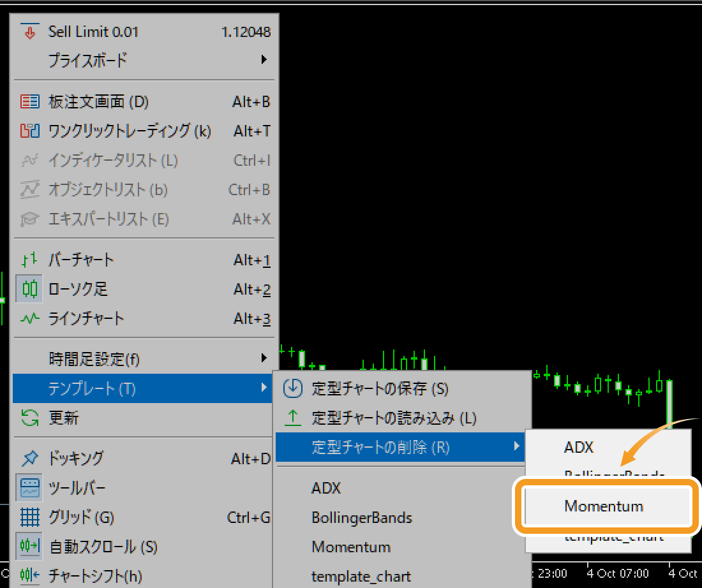Toggle the チャートシフト icon
Screen dimensions: 702x588
29,575
